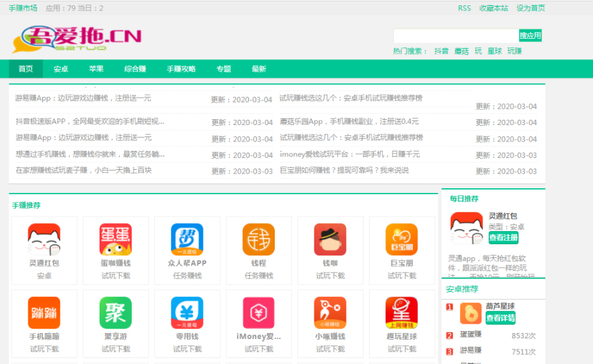Open the 手机蹦蹦 app icon
The height and width of the screenshot is (364, 593).
tap(44, 313)
